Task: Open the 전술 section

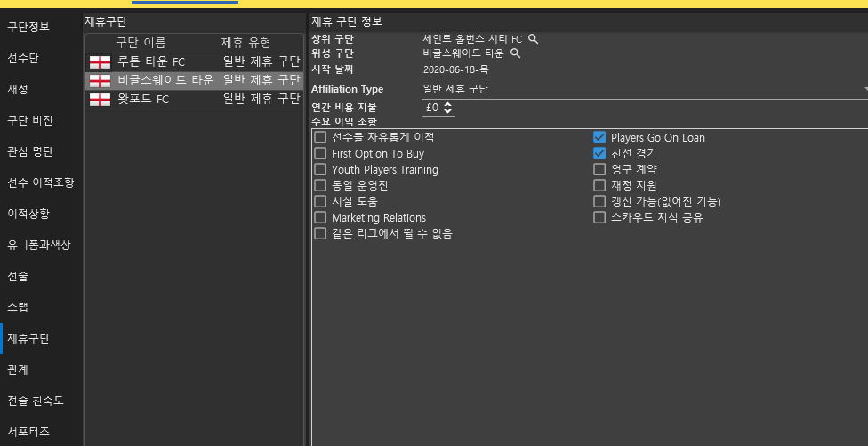Action: [18, 276]
